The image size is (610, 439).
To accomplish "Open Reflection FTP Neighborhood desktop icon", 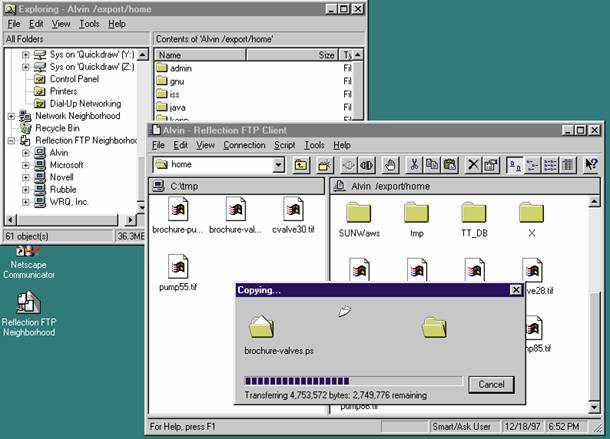I will tap(28, 314).
